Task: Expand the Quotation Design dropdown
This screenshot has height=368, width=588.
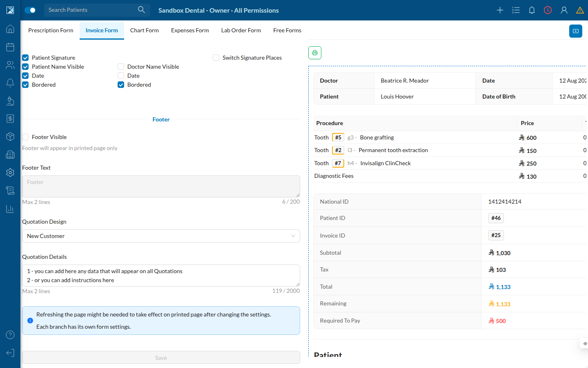Action: tap(161, 236)
